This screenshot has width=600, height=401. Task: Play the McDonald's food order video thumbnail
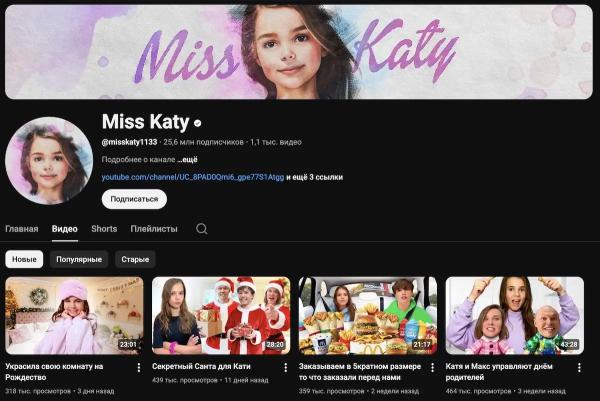click(x=367, y=315)
